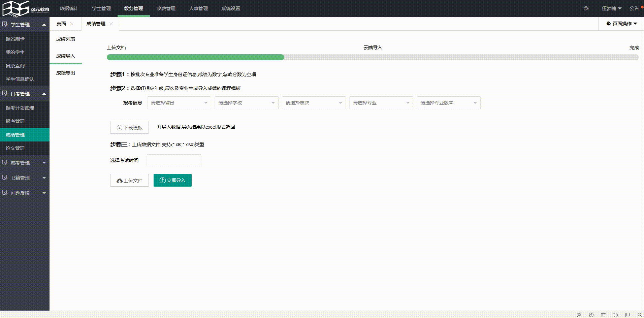Close the 成绩管理 tab with its X

click(111, 24)
